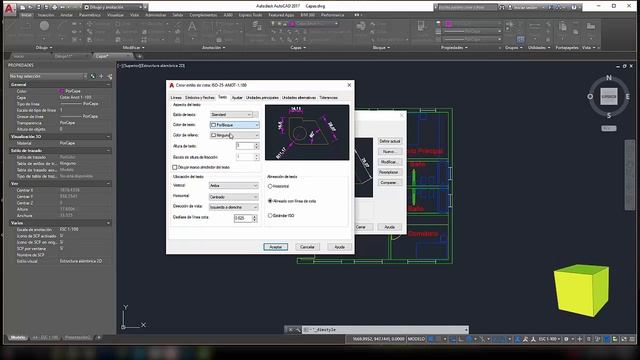Open the Vertical 'Arriba' dropdown
The width and height of the screenshot is (640, 360).
(x=233, y=186)
